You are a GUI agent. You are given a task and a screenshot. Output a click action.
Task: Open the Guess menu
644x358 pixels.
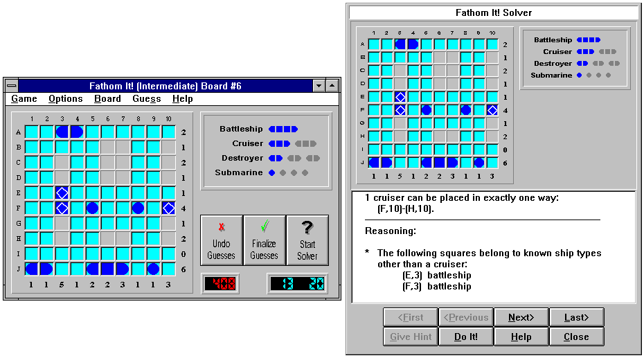point(147,98)
